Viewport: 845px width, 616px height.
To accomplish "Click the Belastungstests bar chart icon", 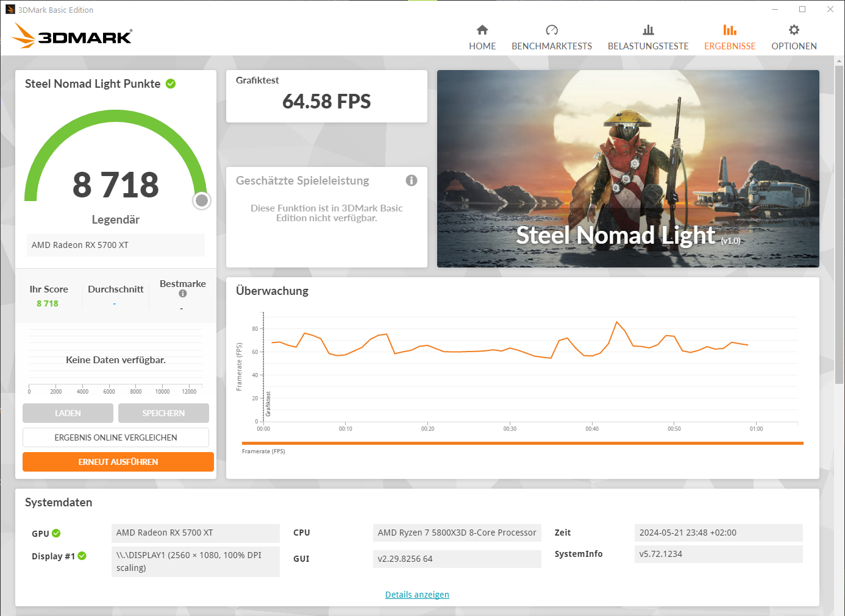I will (648, 30).
